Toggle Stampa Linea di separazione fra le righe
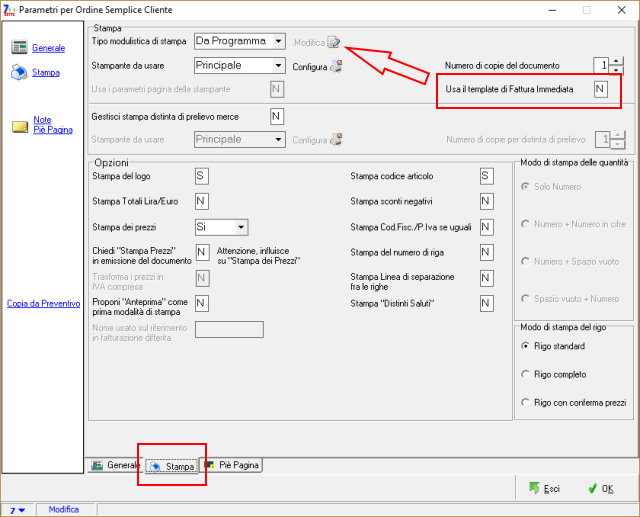Screen dimensions: 640x517 point(487,278)
